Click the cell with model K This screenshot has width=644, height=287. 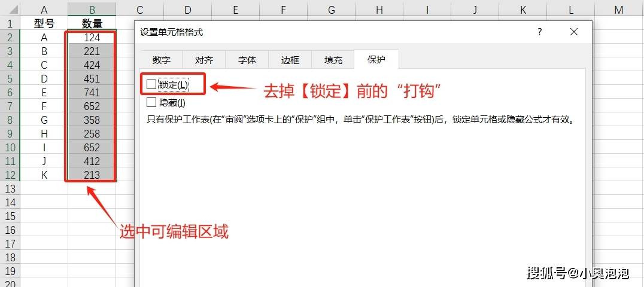44,175
